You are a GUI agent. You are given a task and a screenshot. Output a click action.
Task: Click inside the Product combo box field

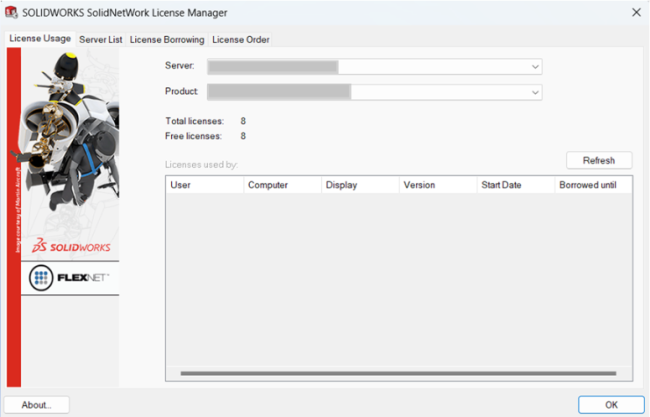point(370,92)
